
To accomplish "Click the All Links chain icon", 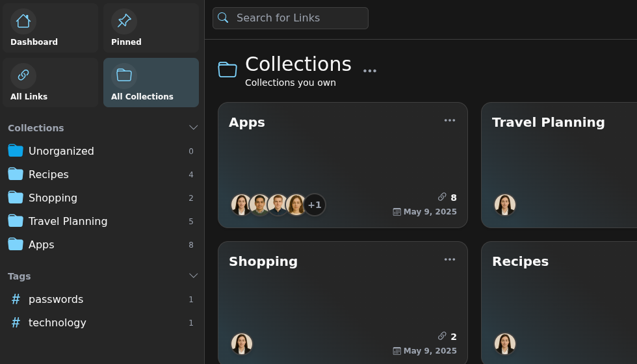I will [x=23, y=75].
